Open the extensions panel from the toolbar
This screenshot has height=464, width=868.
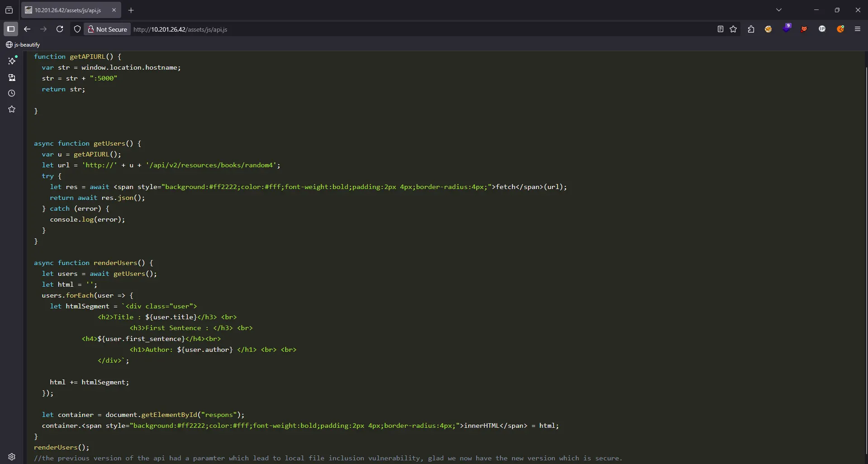tap(751, 29)
